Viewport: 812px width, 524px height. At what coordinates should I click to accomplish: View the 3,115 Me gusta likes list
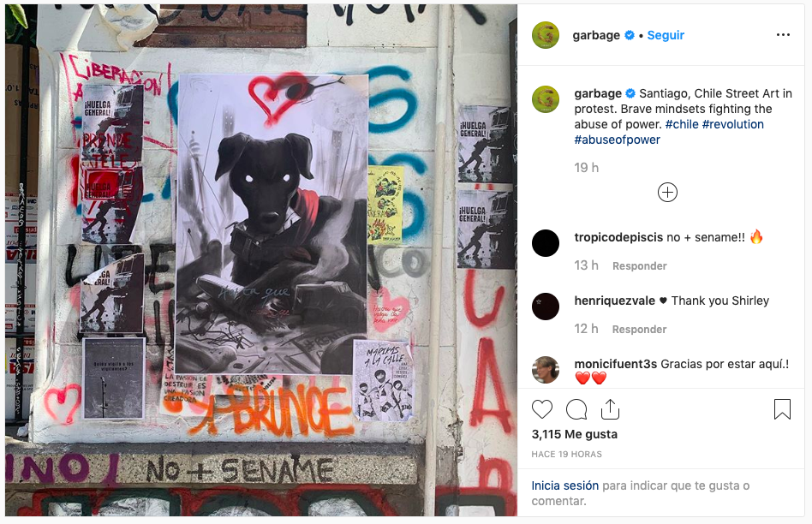tap(574, 434)
